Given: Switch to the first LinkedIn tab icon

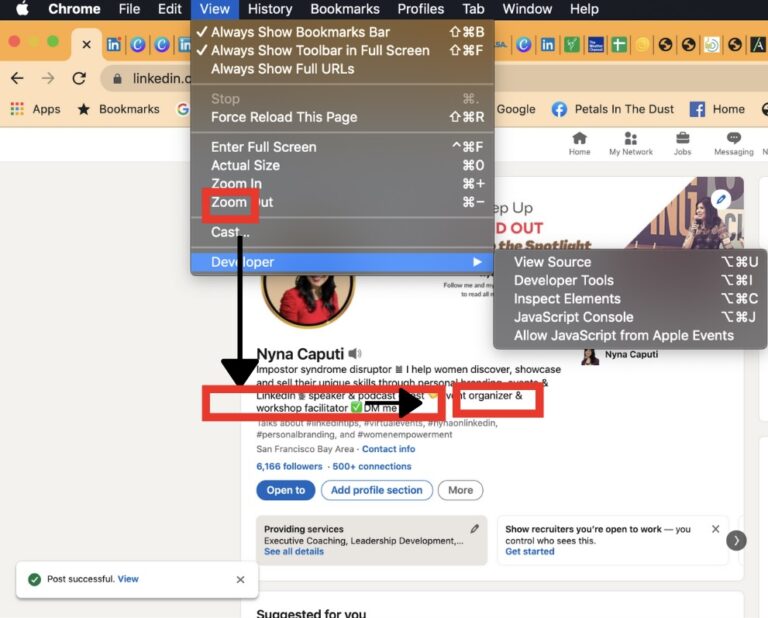Looking at the screenshot, I should point(114,45).
